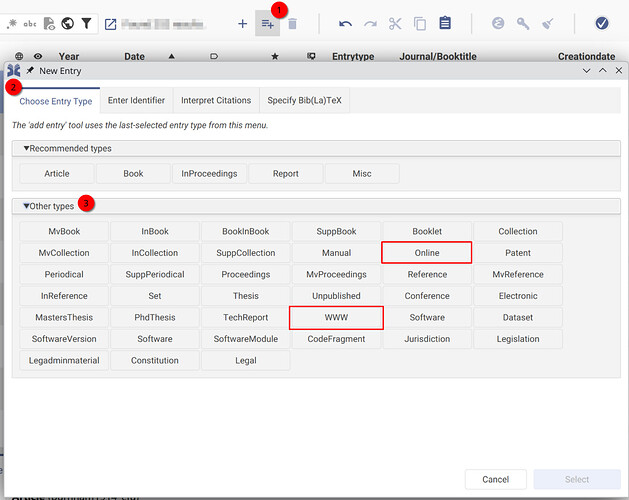Screen dimensions: 629x500
Task: Toggle fulltext search in linked files
Action: coord(49,24)
